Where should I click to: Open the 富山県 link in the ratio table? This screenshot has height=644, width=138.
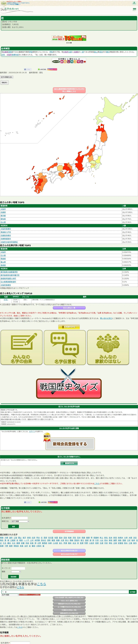(x=3, y=262)
